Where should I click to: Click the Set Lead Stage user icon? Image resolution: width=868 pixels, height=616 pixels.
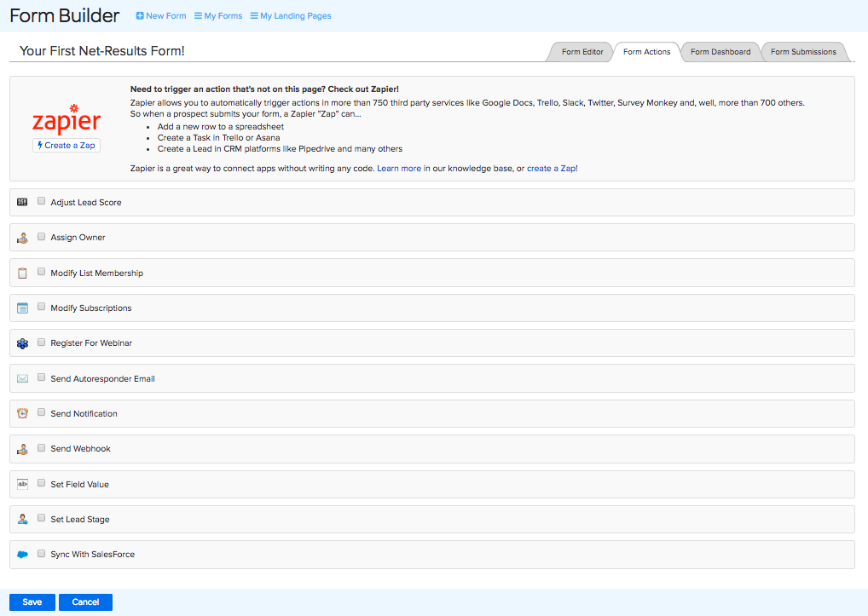pos(22,519)
